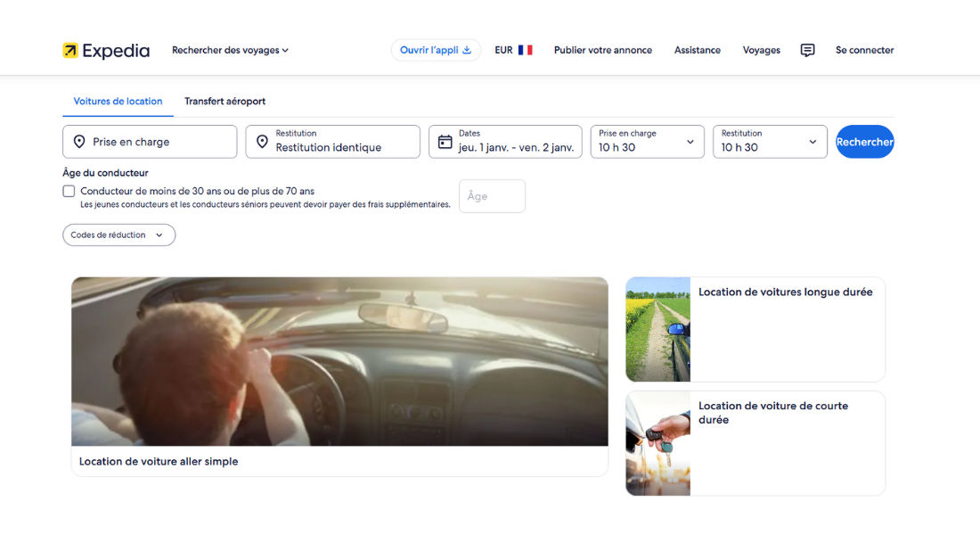This screenshot has height=535, width=980.
Task: Open the messages chat icon
Action: [807, 51]
